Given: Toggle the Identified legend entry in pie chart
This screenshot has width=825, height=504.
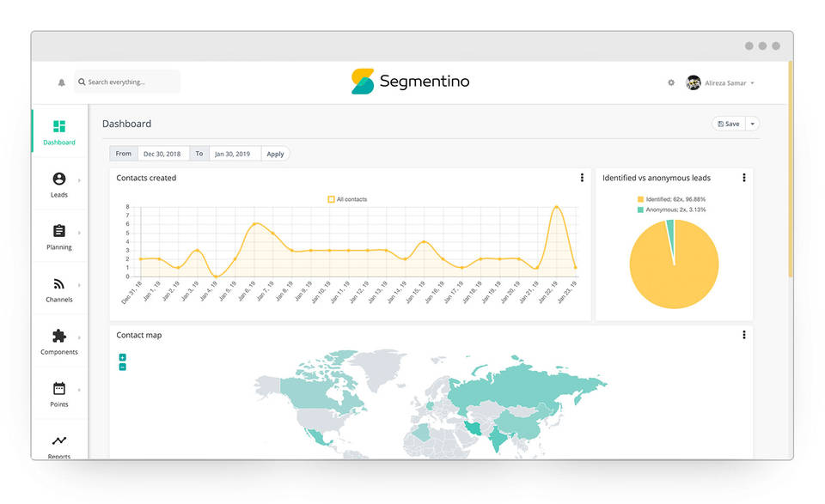Looking at the screenshot, I should pos(671,199).
